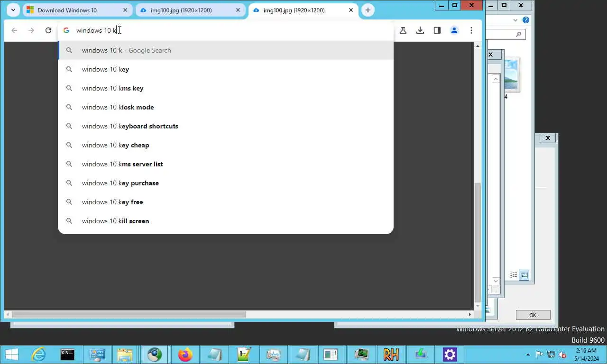This screenshot has height=364, width=607.
Task: Click scroll-up arrow of Chrome page scrollbar
Action: click(478, 46)
